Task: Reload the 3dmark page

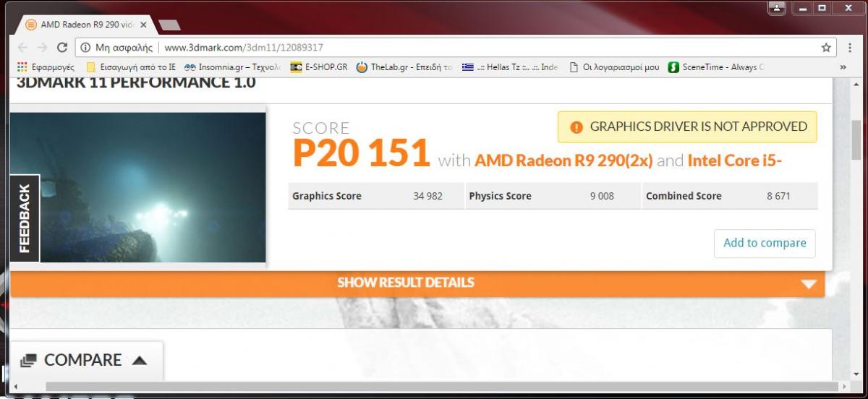Action: [62, 48]
